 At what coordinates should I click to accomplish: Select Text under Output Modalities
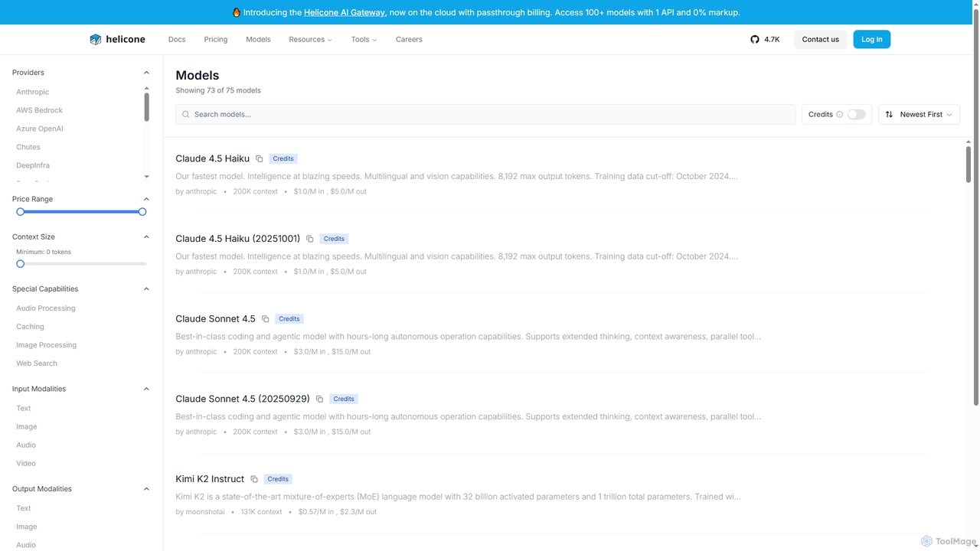pyautogui.click(x=24, y=508)
